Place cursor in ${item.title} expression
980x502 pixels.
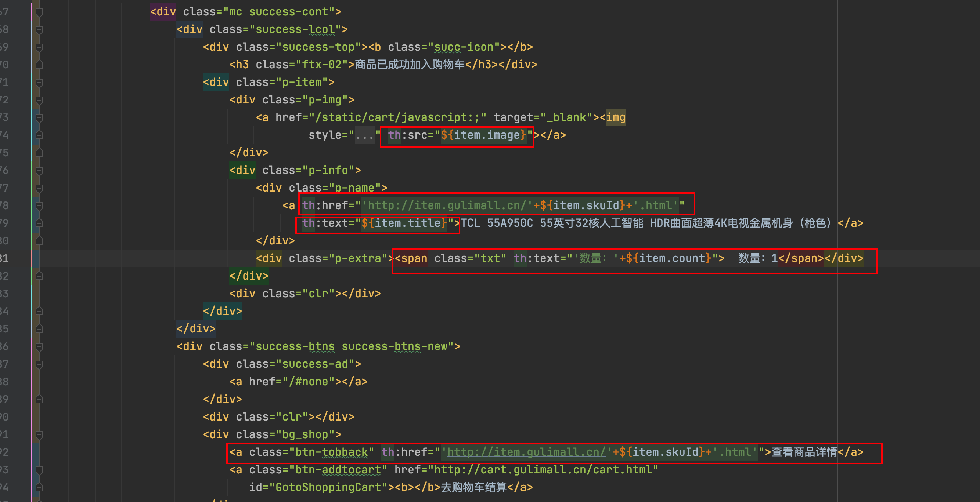(404, 223)
